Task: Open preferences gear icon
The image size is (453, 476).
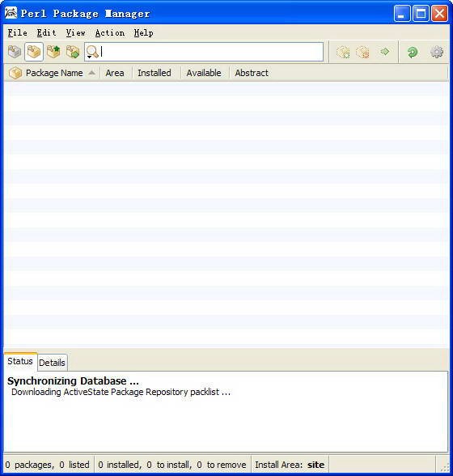Action: (x=437, y=52)
